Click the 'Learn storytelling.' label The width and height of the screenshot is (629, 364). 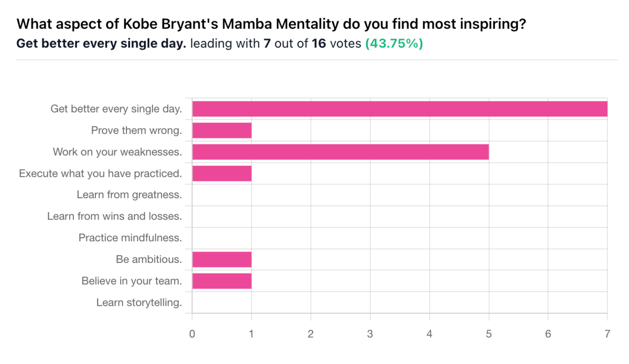coord(139,302)
